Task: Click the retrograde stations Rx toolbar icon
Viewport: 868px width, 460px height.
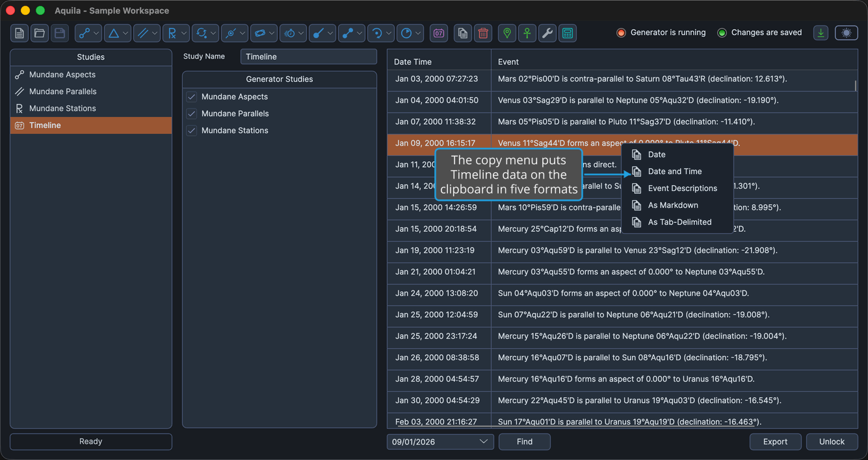Action: pos(172,33)
